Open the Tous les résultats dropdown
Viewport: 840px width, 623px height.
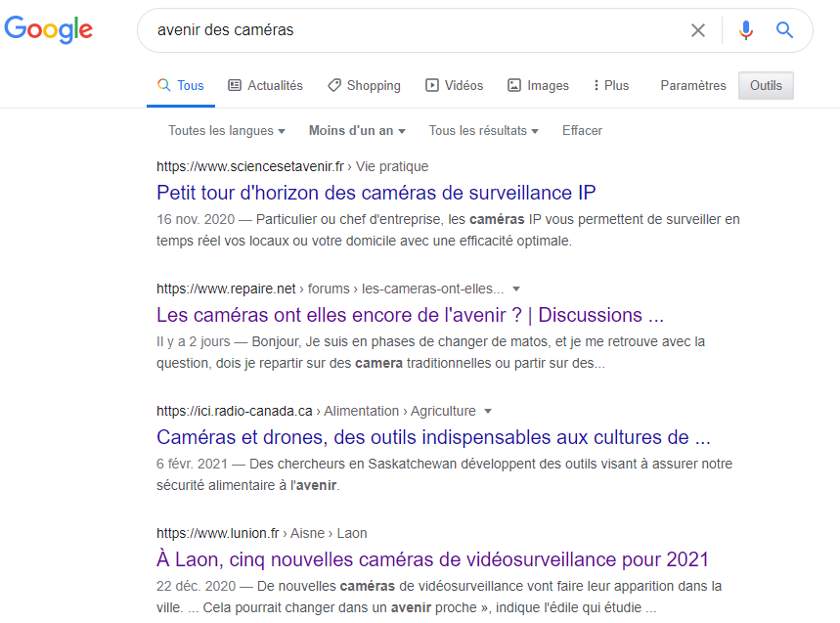tap(483, 131)
